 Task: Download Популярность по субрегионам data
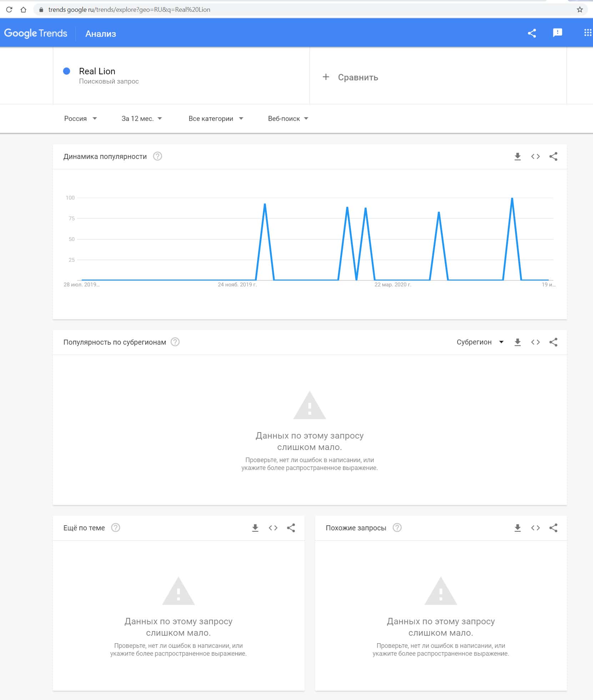coord(517,342)
